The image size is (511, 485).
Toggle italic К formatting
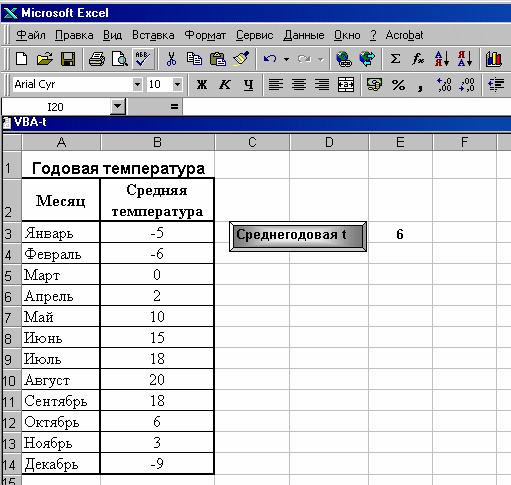(x=225, y=85)
